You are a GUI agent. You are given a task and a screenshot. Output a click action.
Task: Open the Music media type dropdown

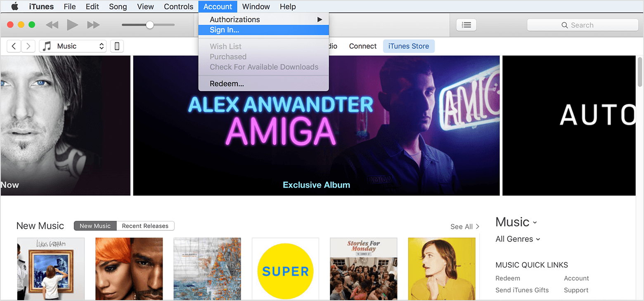coord(73,46)
